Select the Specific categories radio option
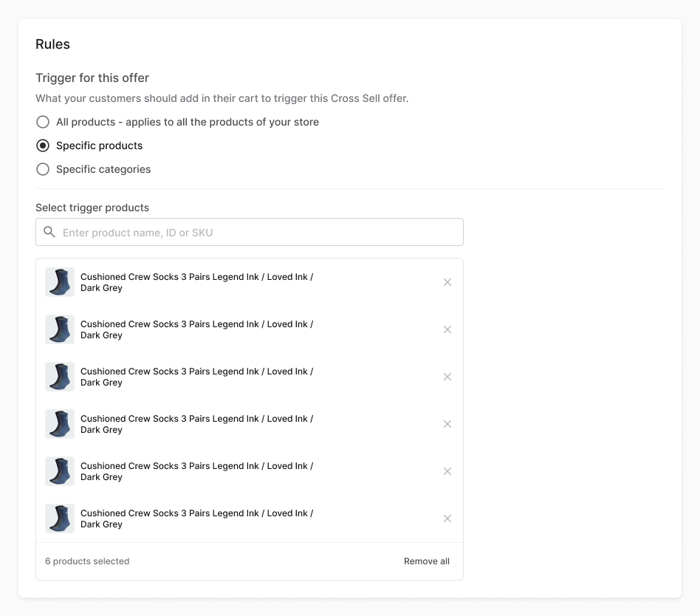This screenshot has height=616, width=700. click(43, 169)
